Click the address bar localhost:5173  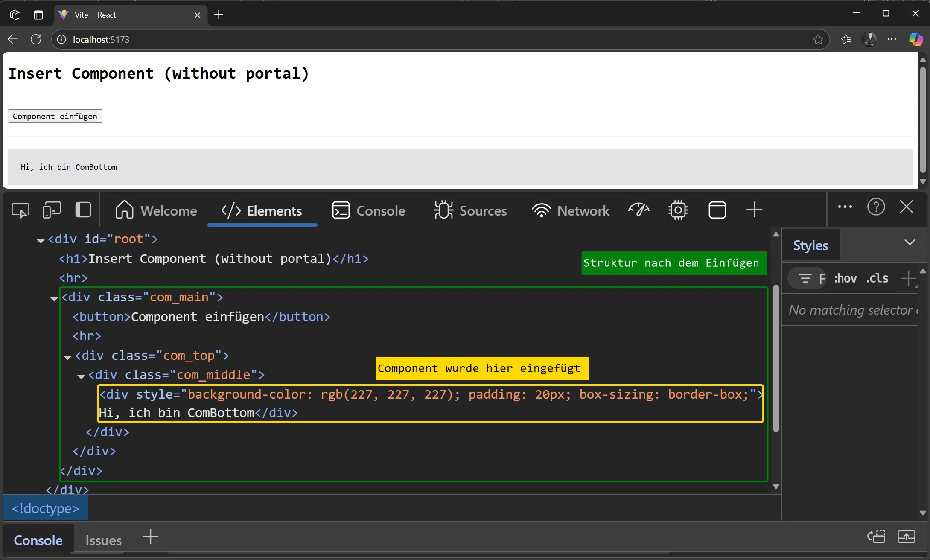click(x=440, y=39)
